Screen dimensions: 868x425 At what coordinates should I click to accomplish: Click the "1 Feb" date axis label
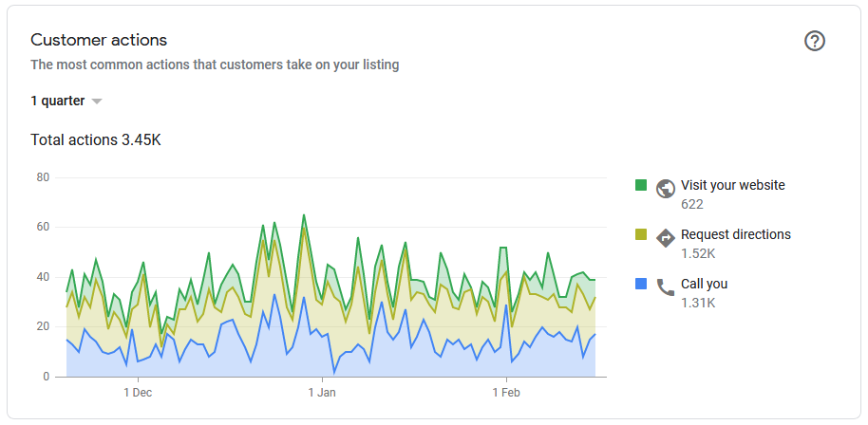(506, 392)
